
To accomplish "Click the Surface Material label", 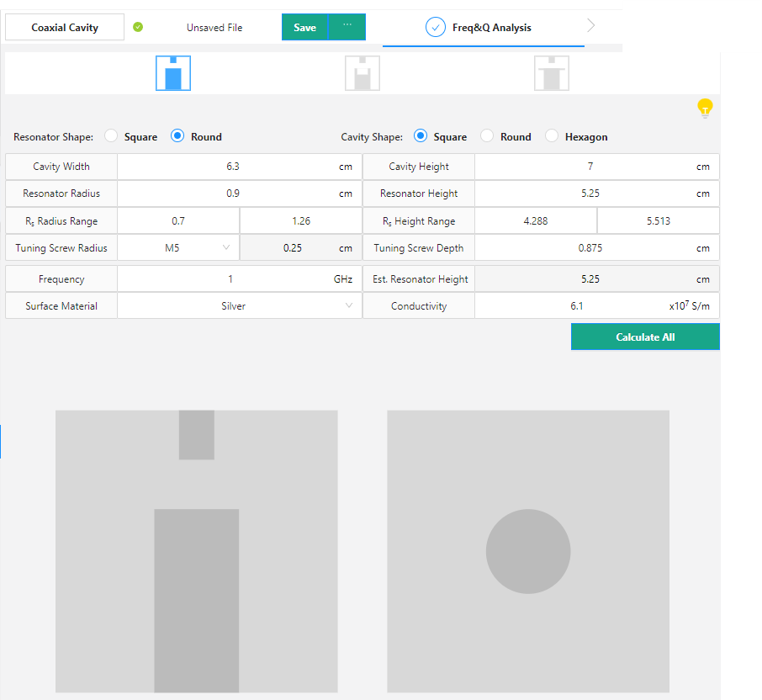I will [61, 305].
